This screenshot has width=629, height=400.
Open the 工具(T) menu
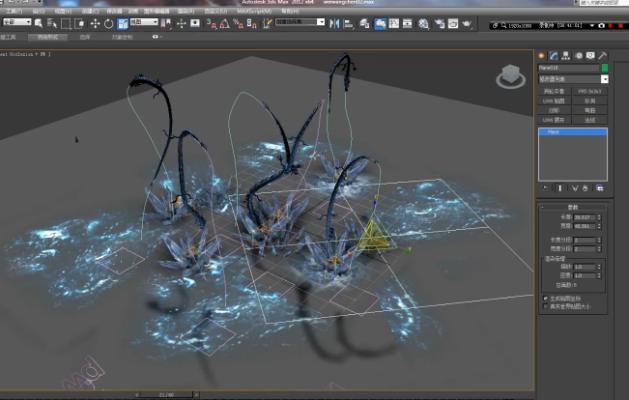point(14,11)
